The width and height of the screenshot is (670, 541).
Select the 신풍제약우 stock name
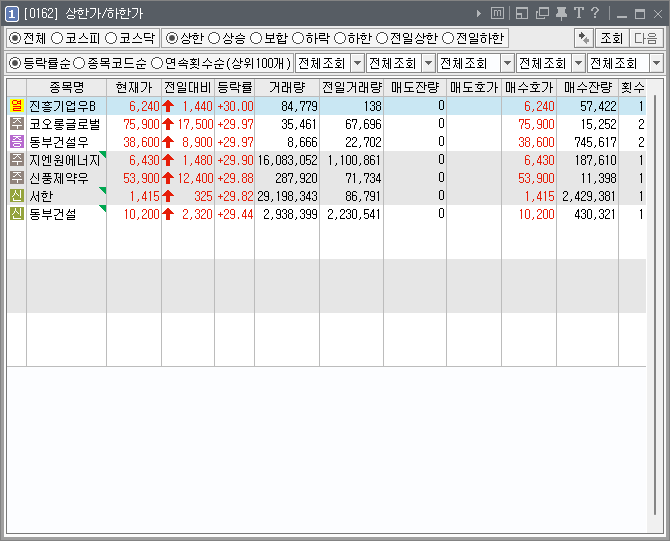59,178
